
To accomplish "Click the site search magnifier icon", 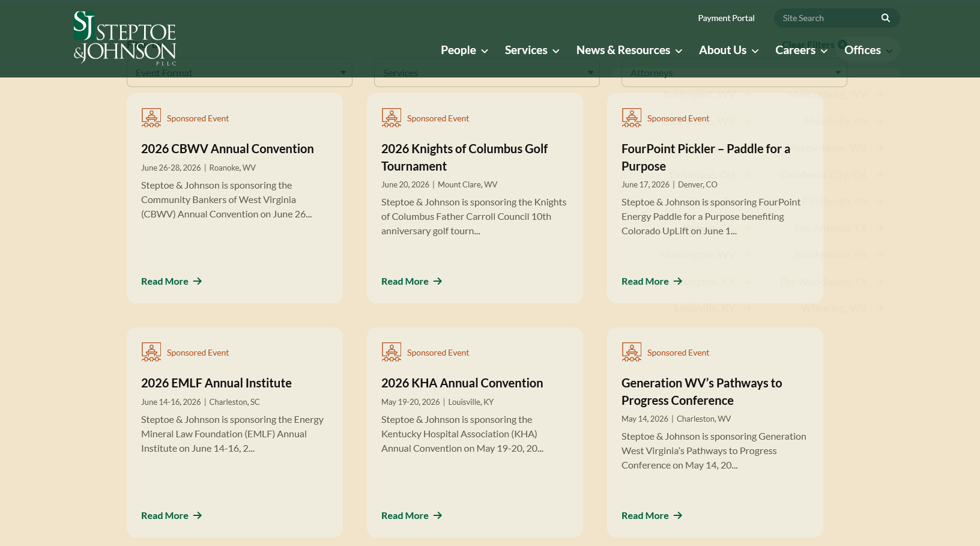I will 885,18.
